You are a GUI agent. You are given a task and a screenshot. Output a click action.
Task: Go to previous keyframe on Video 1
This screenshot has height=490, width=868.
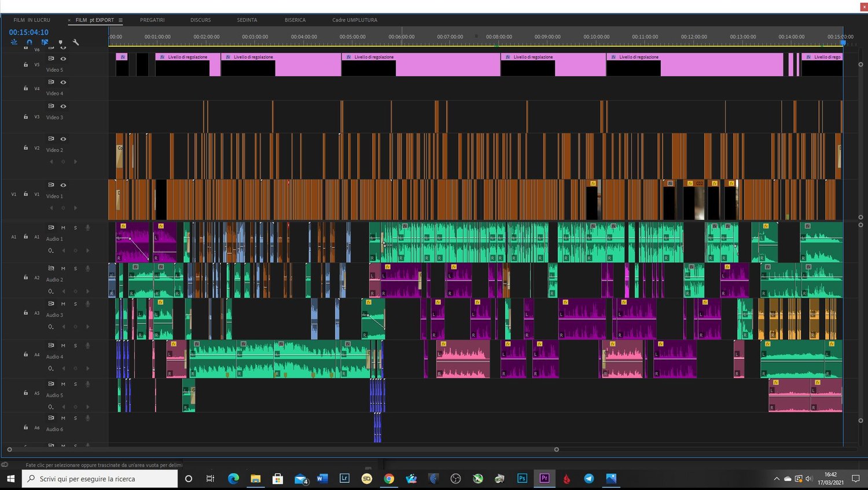click(x=51, y=208)
